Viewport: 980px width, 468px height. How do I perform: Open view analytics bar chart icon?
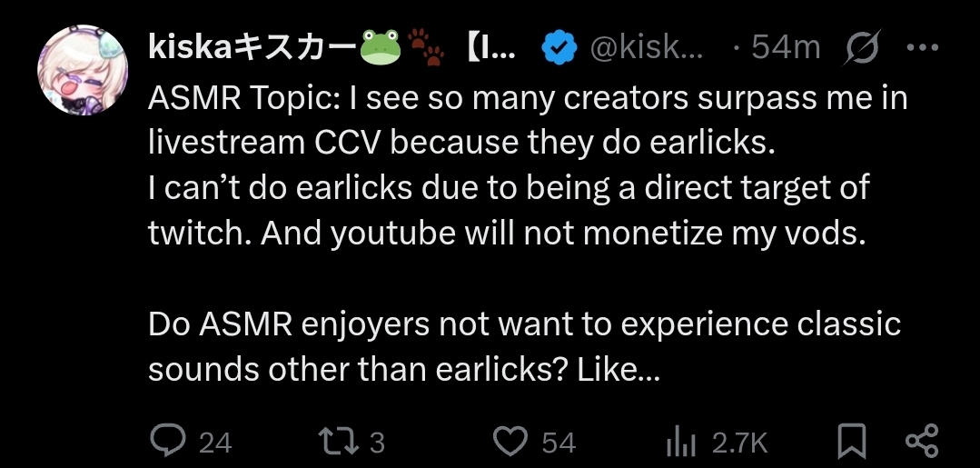(x=680, y=443)
